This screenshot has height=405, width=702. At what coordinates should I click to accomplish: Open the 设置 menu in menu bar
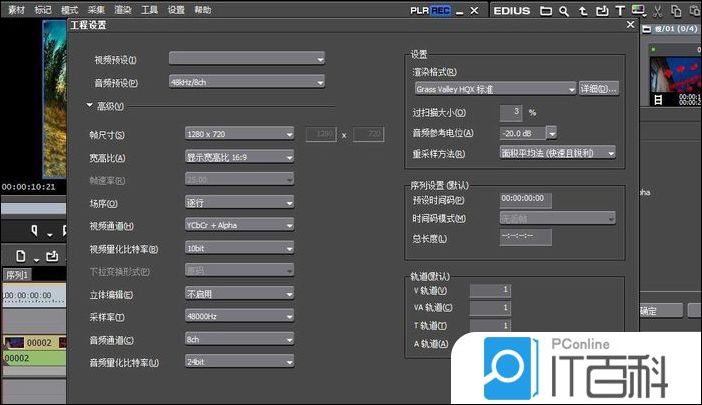tap(176, 9)
